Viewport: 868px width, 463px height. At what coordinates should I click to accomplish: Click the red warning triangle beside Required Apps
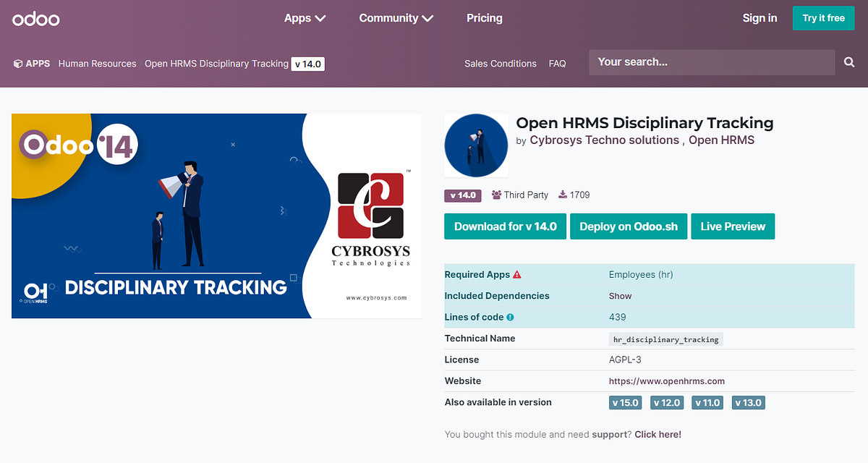(x=515, y=274)
